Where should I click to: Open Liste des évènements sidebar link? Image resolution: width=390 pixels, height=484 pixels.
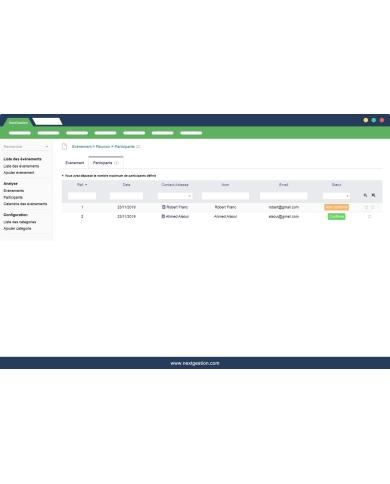(x=21, y=166)
